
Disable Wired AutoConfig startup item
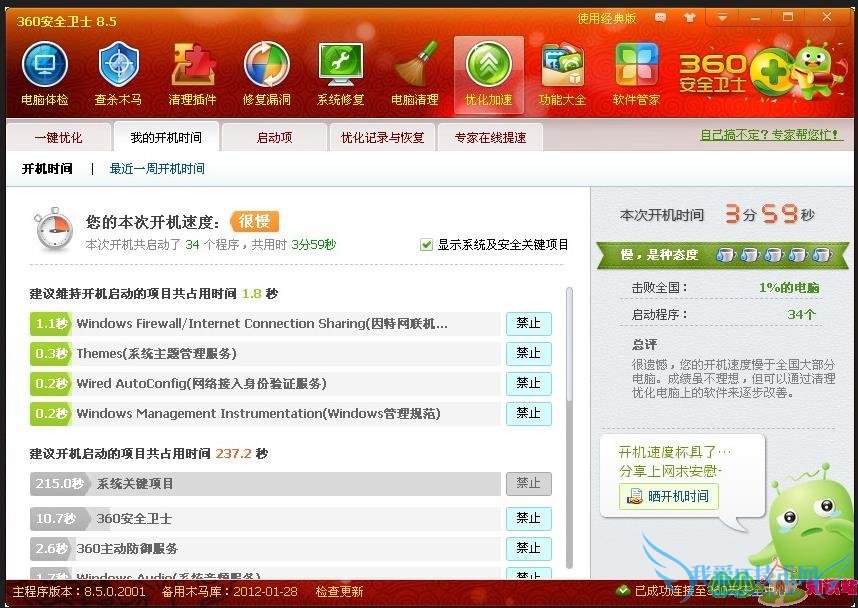[x=529, y=384]
